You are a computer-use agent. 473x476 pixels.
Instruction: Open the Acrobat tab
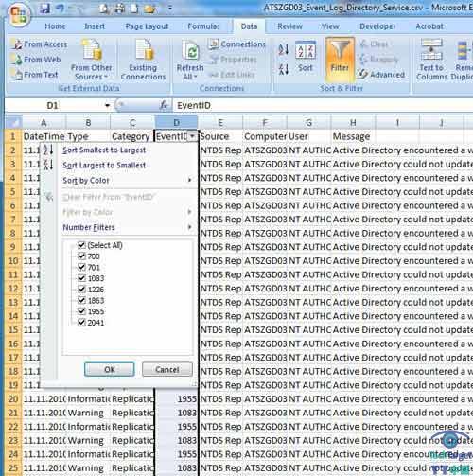coord(429,26)
